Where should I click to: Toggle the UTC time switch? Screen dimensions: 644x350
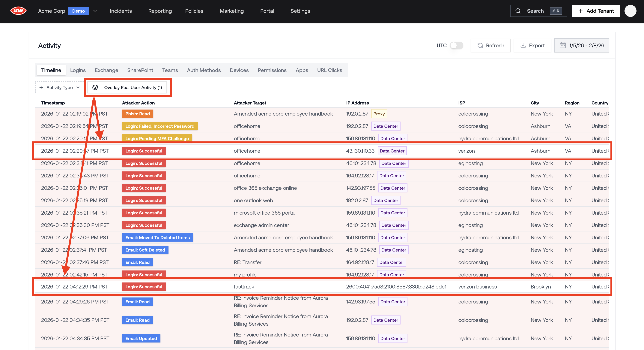coord(456,45)
